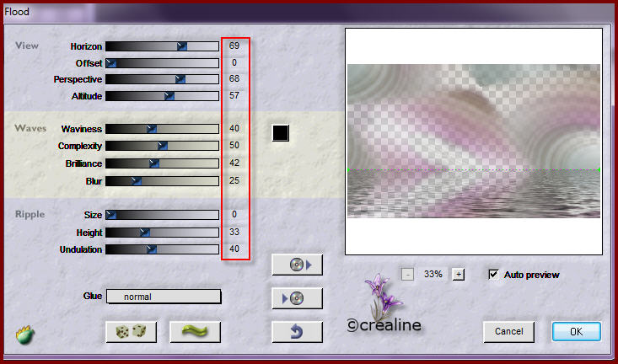Click the Ripple Size slider handle
This screenshot has height=364, width=618.
click(111, 215)
